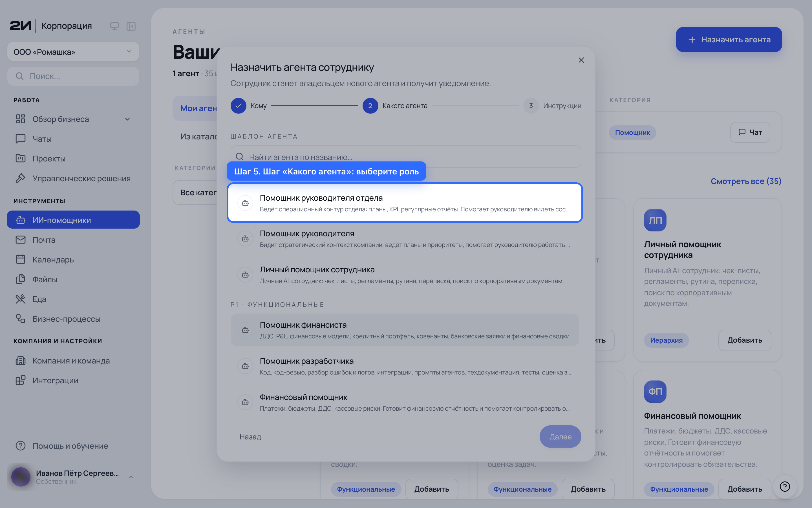
Task: Close the Назначить агента сотруднику dialog
Action: 581,60
